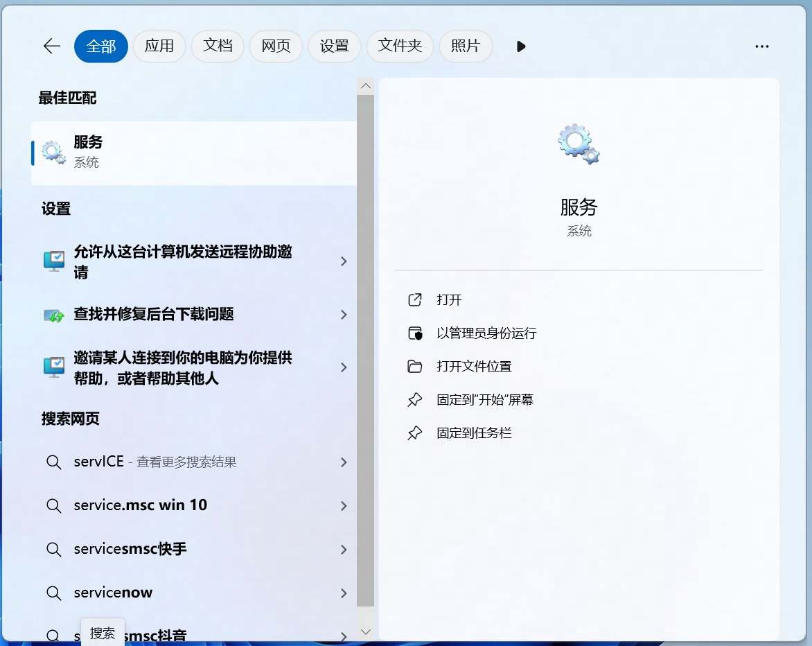
Task: Expand hidden filters with the right arrow
Action: [520, 46]
